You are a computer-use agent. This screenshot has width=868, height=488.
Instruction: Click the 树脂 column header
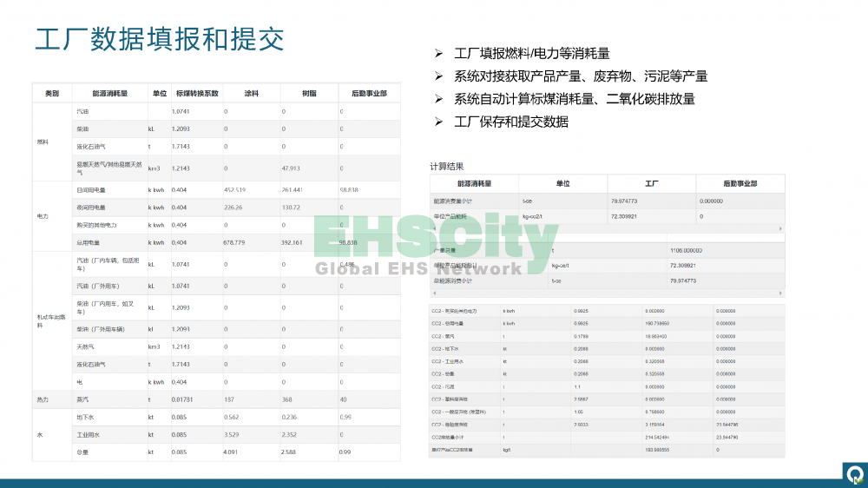coord(309,93)
